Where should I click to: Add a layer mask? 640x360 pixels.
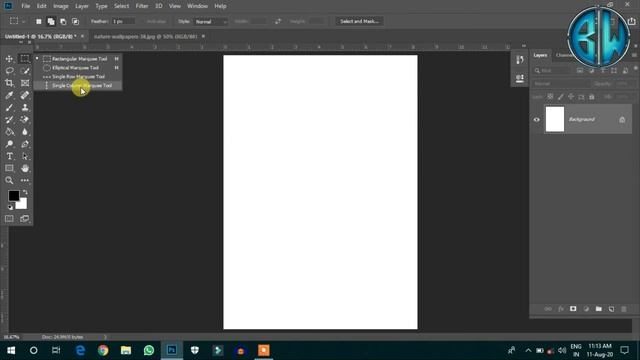573,309
